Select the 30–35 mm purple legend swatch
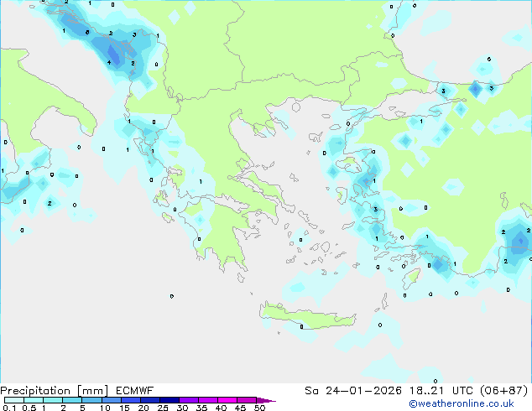The height and width of the screenshot is (411, 532). pyautogui.click(x=188, y=400)
